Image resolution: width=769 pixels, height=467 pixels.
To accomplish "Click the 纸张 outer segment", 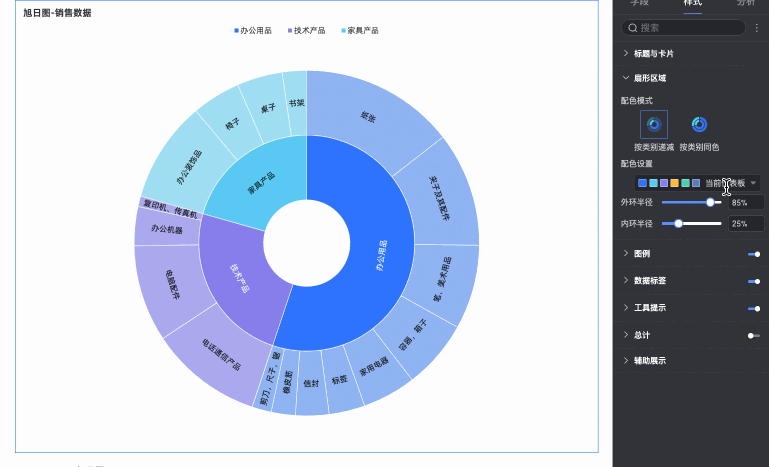I will pyautogui.click(x=368, y=118).
